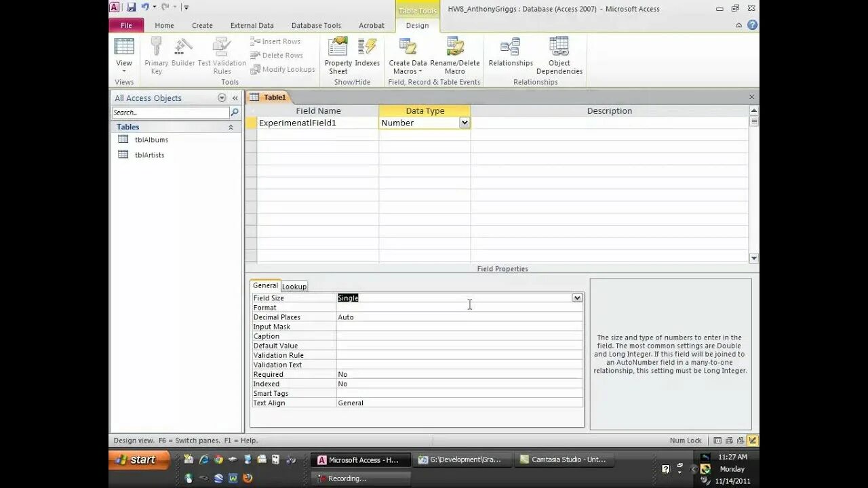This screenshot has height=488, width=868.
Task: Click the Text Align property value General
Action: click(x=459, y=403)
